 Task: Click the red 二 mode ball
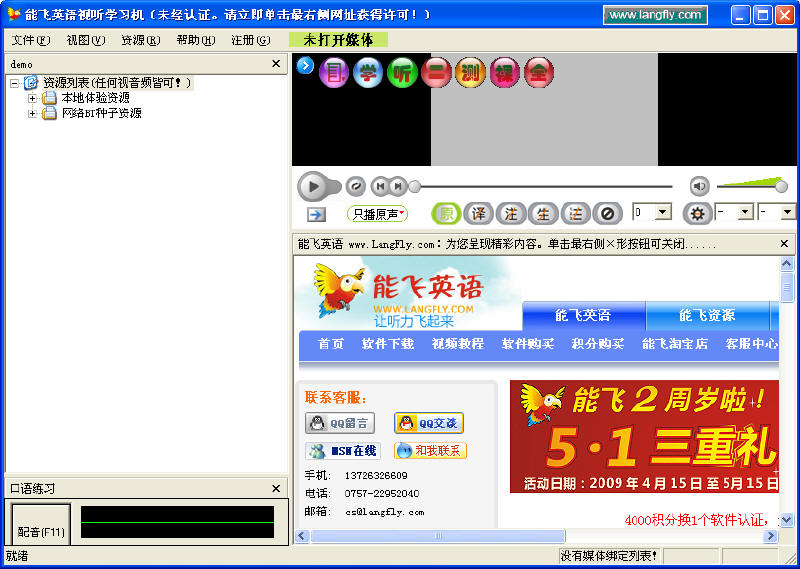coord(436,73)
